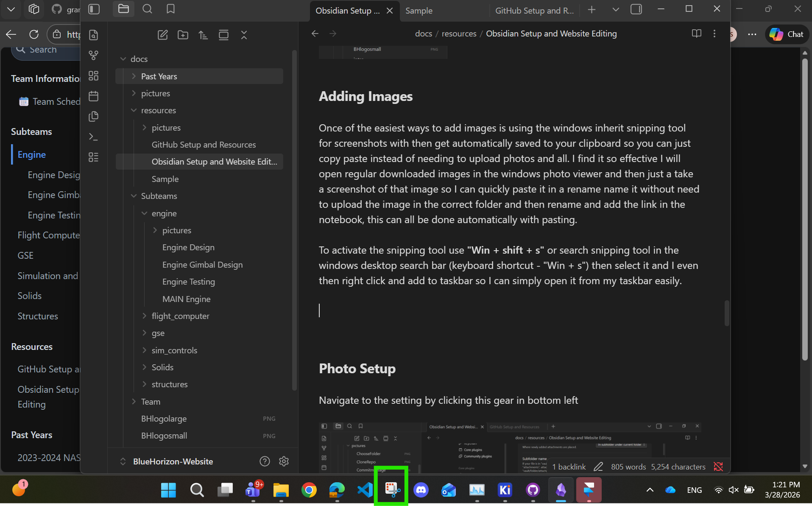Create a new folder in file explorer

(x=183, y=35)
